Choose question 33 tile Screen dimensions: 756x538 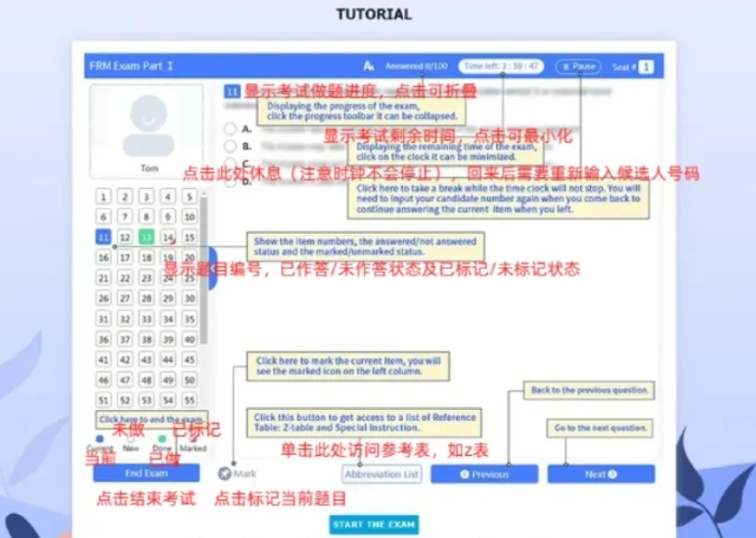click(146, 319)
